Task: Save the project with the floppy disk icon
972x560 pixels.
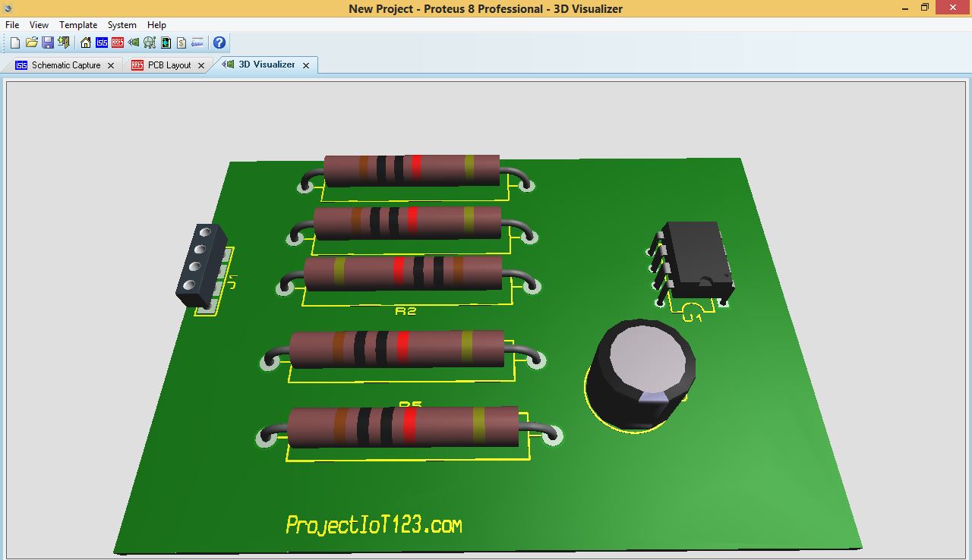Action: point(48,42)
